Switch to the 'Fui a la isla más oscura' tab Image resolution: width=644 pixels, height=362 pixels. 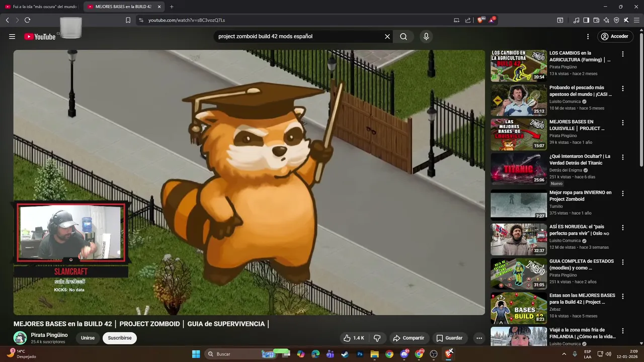click(x=41, y=7)
